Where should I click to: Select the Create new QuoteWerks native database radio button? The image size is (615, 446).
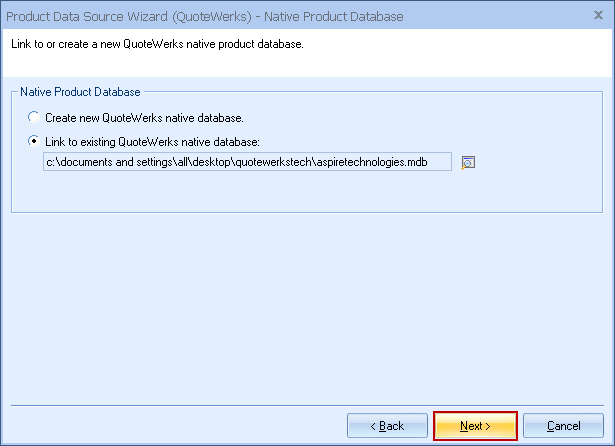(35, 117)
